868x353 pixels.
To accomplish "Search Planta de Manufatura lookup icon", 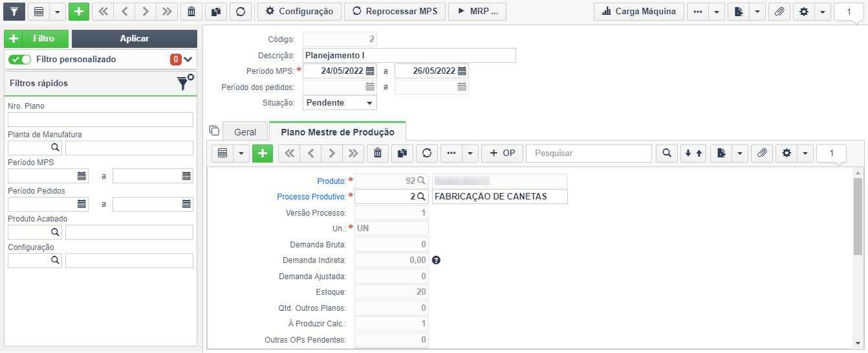I will coord(55,148).
